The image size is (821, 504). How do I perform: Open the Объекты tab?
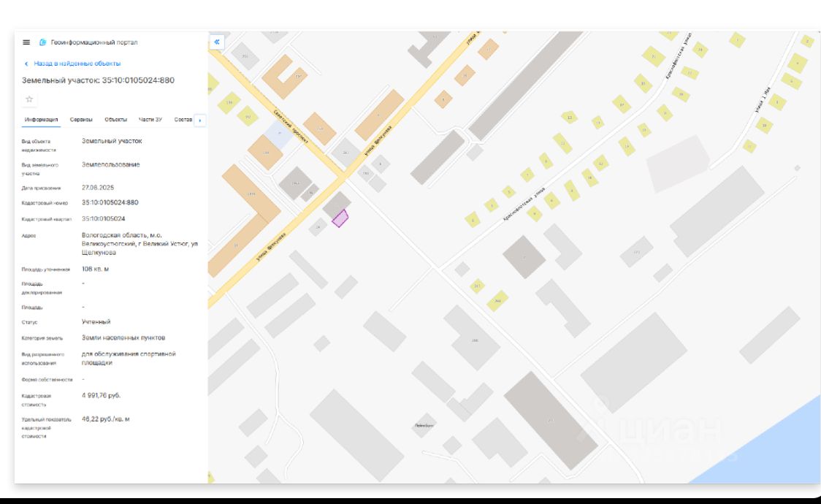115,120
